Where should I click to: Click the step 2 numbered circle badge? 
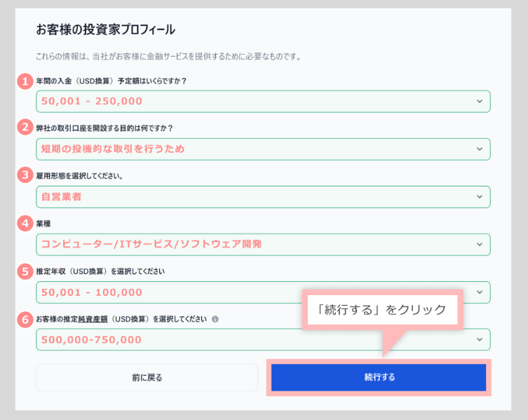pyautogui.click(x=25, y=127)
